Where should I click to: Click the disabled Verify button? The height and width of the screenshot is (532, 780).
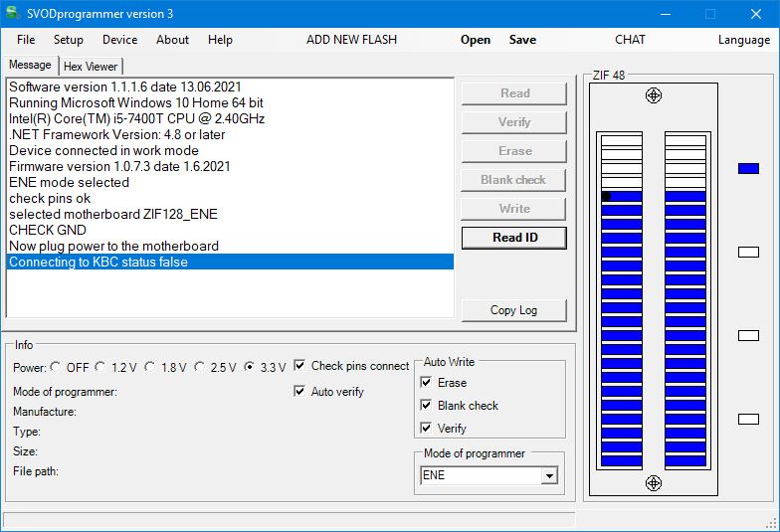[514, 122]
